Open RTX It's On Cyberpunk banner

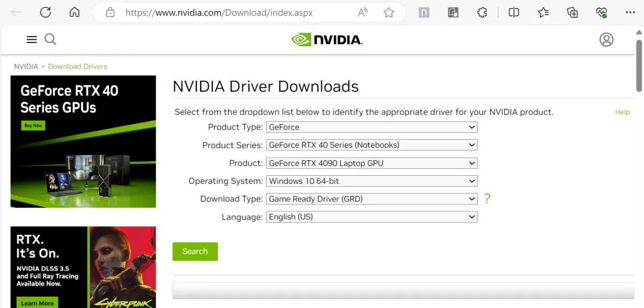[x=83, y=267]
